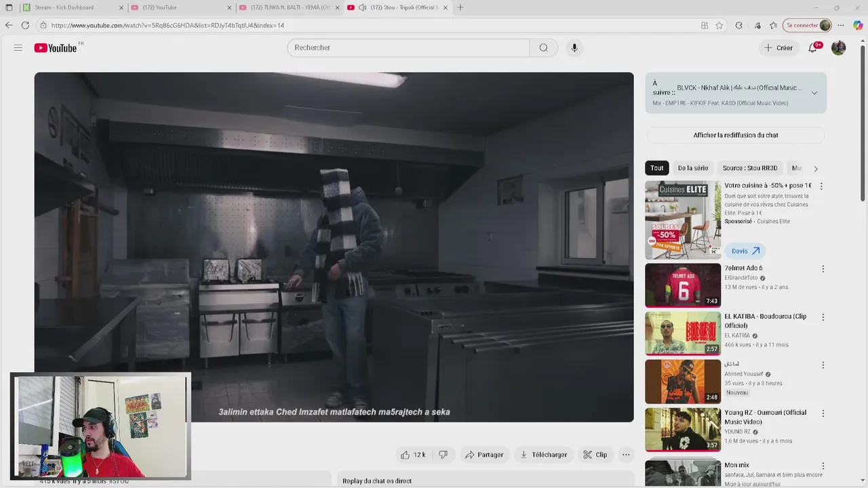Go back with the browser back arrow

(x=9, y=26)
